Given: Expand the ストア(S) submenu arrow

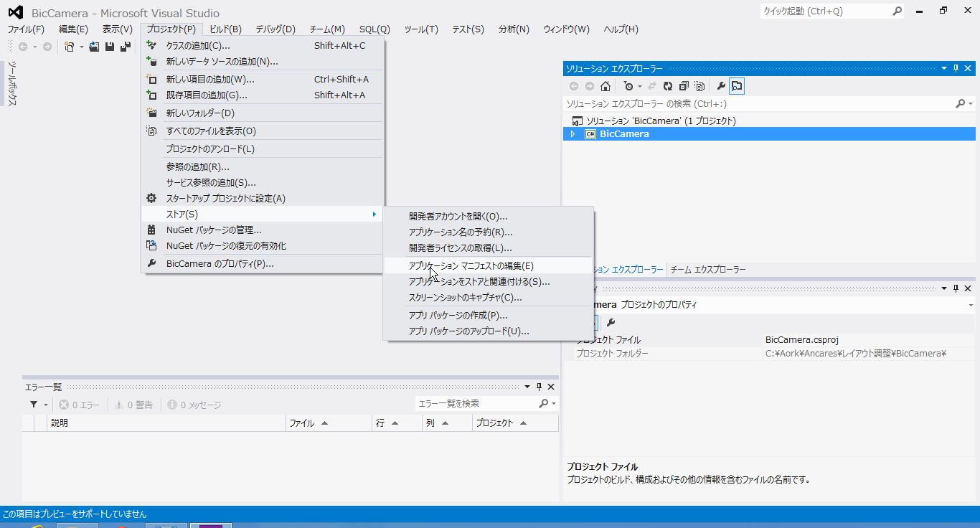Looking at the screenshot, I should pyautogui.click(x=374, y=214).
